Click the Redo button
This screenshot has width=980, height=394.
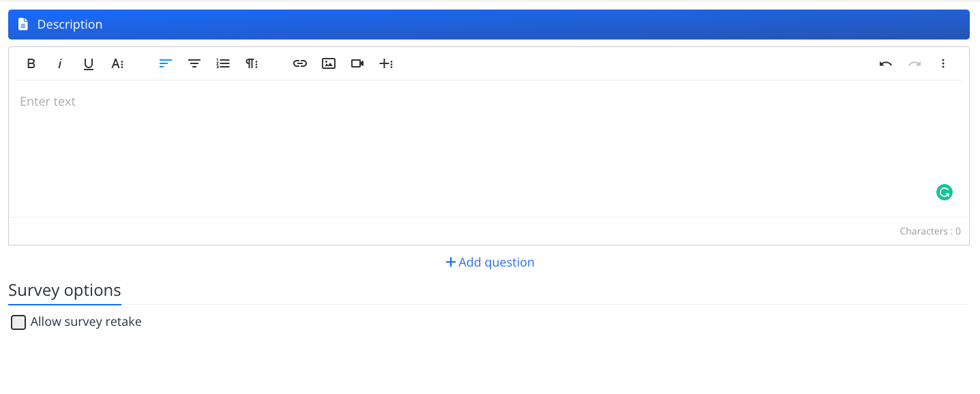coord(914,63)
